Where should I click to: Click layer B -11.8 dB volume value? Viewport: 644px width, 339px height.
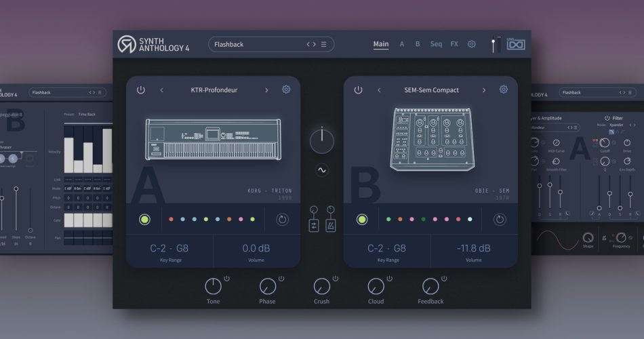(474, 249)
